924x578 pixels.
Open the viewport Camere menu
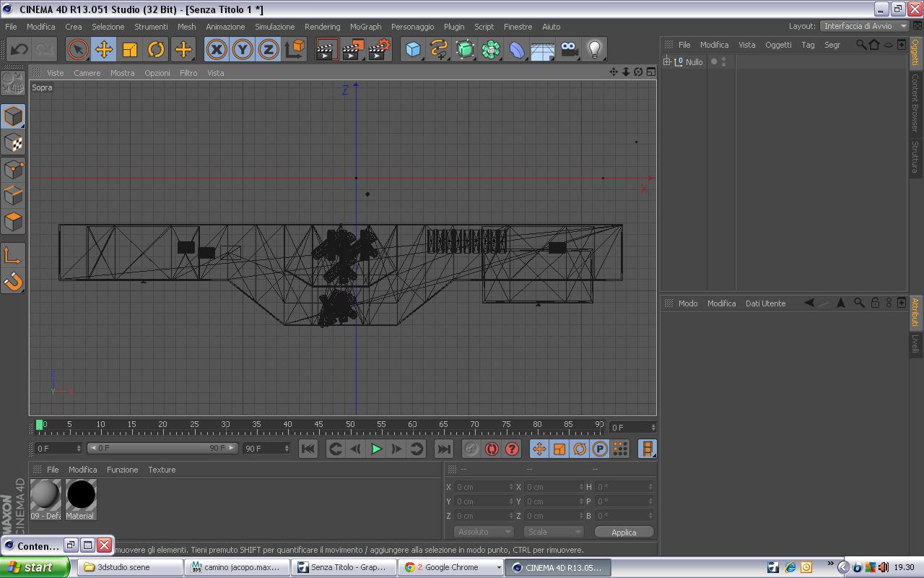tap(87, 73)
